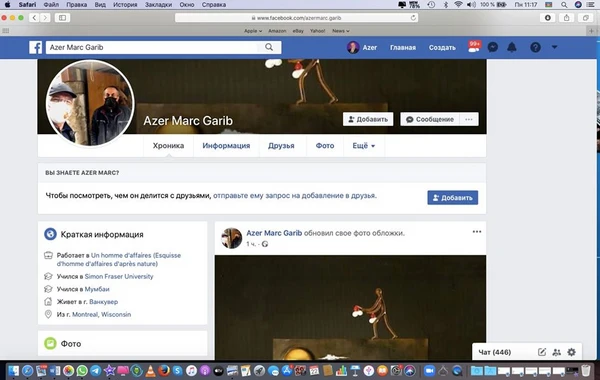Expand the Ещё dropdown tab
The width and height of the screenshot is (600, 380).
tap(364, 145)
